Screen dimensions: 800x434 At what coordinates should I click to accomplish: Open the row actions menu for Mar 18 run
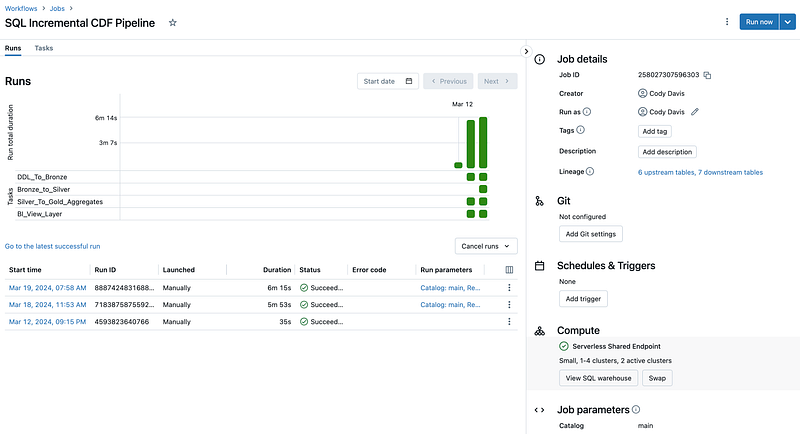point(509,304)
